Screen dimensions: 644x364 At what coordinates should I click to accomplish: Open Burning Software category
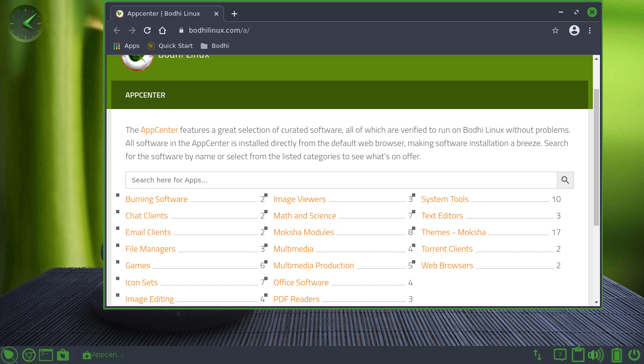(x=156, y=199)
